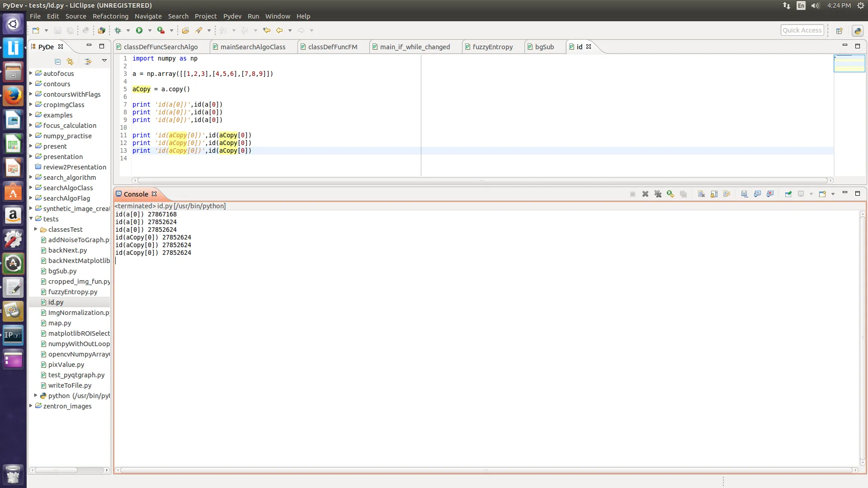
Task: Click the Quick Access search field
Action: point(802,30)
